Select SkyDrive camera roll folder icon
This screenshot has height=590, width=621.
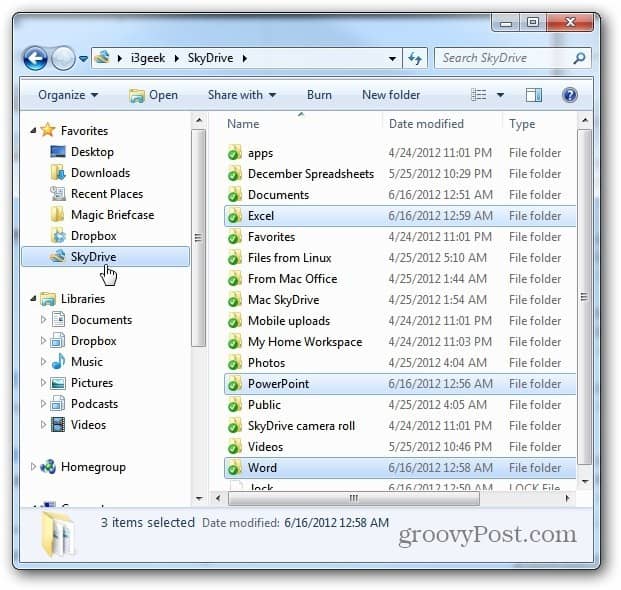point(234,426)
